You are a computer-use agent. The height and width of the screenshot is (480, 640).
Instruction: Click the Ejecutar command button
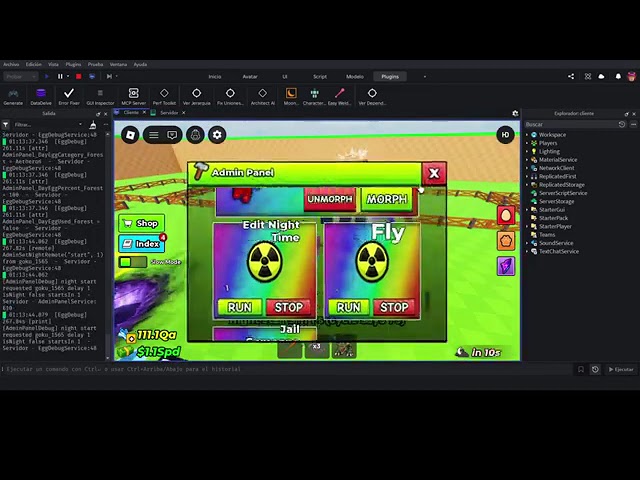[621, 369]
